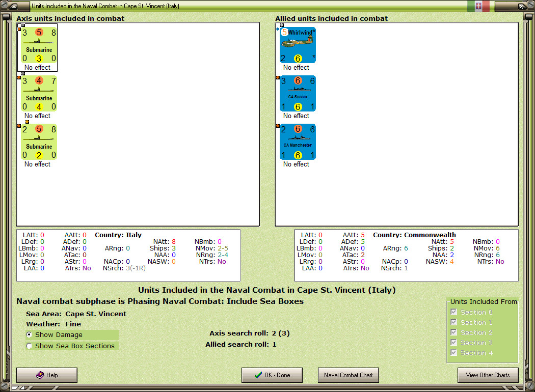Open the Naval Combat Chart
Image resolution: width=535 pixels, height=392 pixels.
coord(349,375)
